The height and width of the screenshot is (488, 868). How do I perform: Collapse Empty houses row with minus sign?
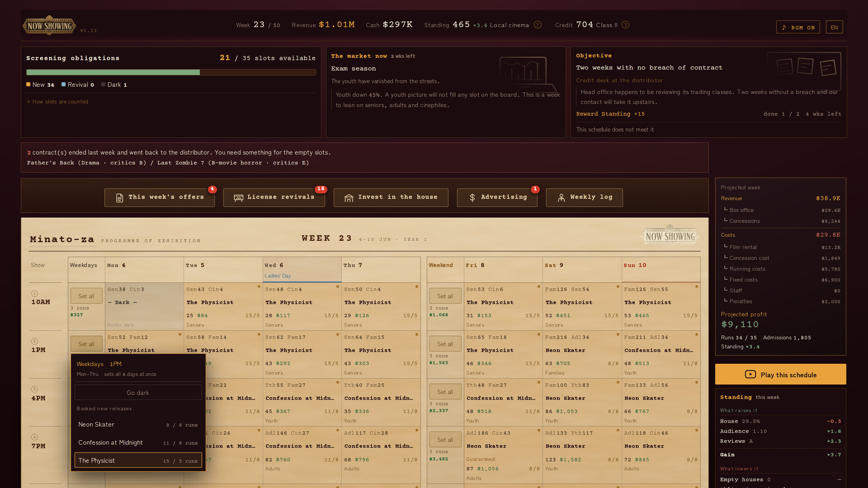pyautogui.click(x=839, y=479)
